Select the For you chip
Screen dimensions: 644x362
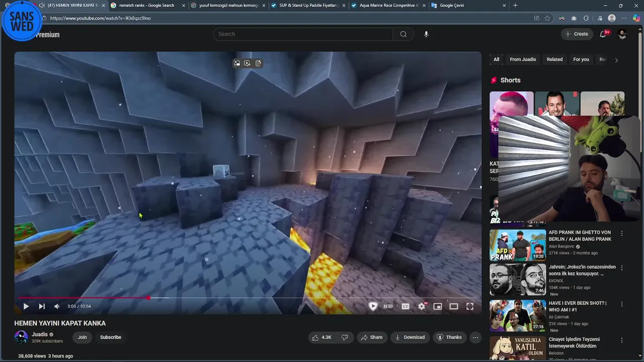coord(581,59)
